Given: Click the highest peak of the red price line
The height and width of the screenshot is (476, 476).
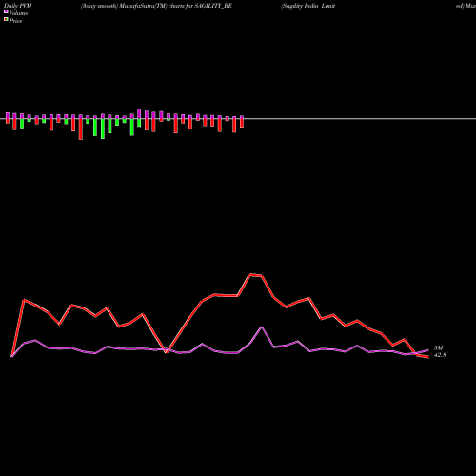Looking at the screenshot, I should (250, 274).
